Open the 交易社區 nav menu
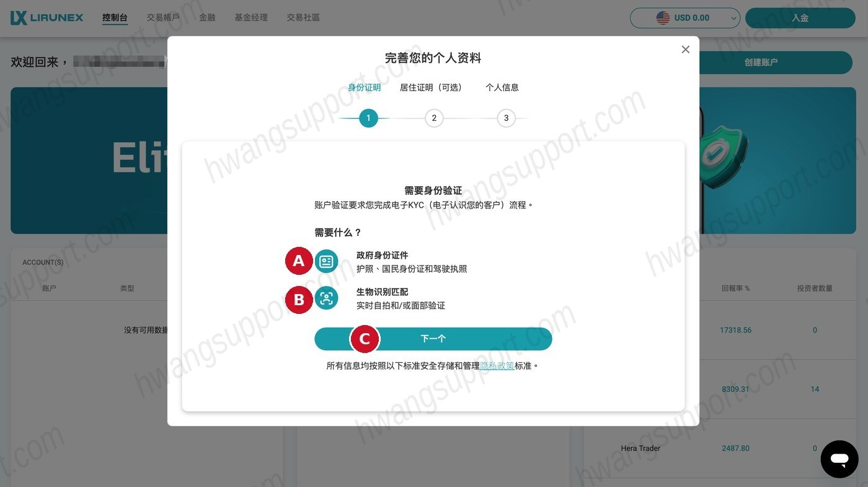This screenshot has width=868, height=487. [303, 17]
